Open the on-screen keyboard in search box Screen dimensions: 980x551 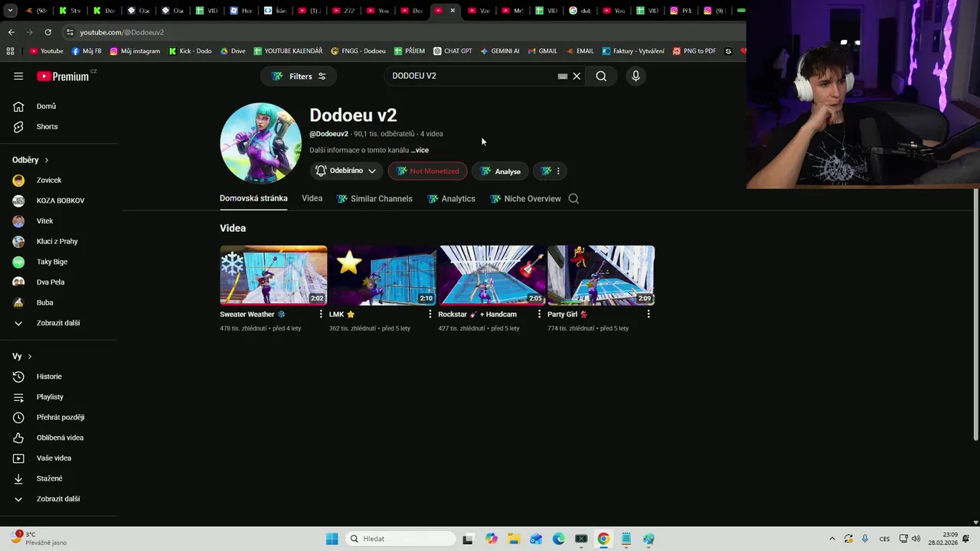click(x=563, y=76)
